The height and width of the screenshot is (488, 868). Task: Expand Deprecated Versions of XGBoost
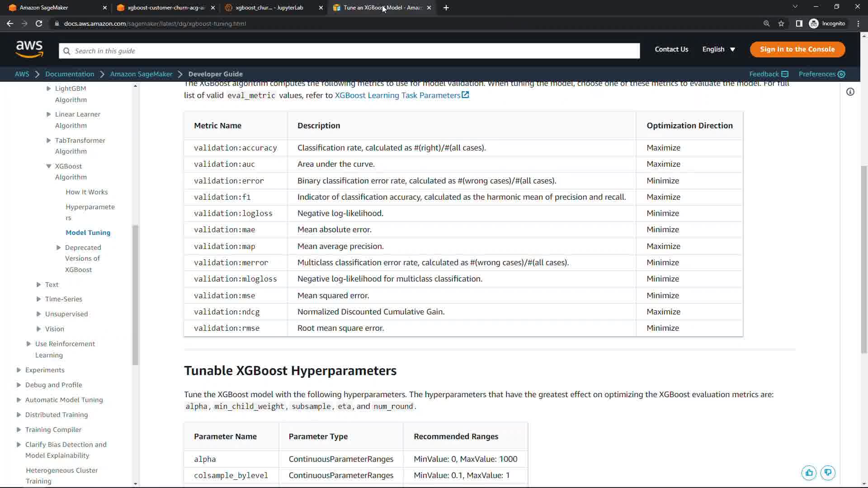click(x=59, y=248)
